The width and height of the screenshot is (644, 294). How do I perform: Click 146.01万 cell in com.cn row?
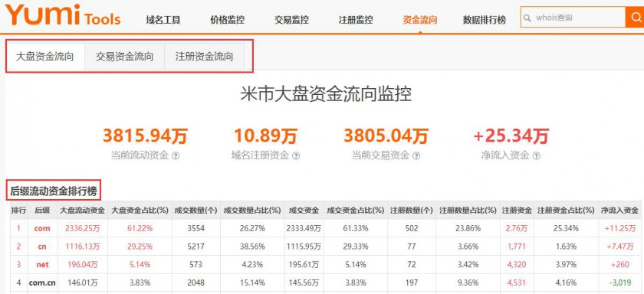(82, 283)
